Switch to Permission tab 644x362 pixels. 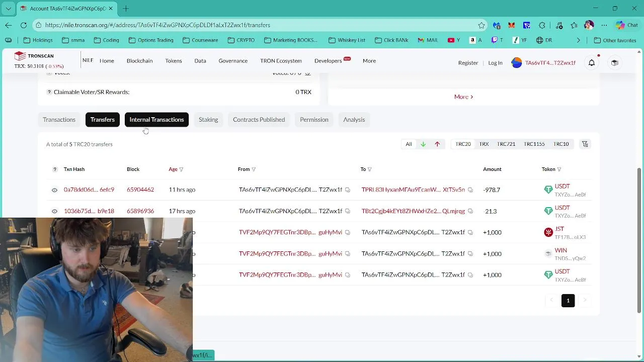click(314, 120)
